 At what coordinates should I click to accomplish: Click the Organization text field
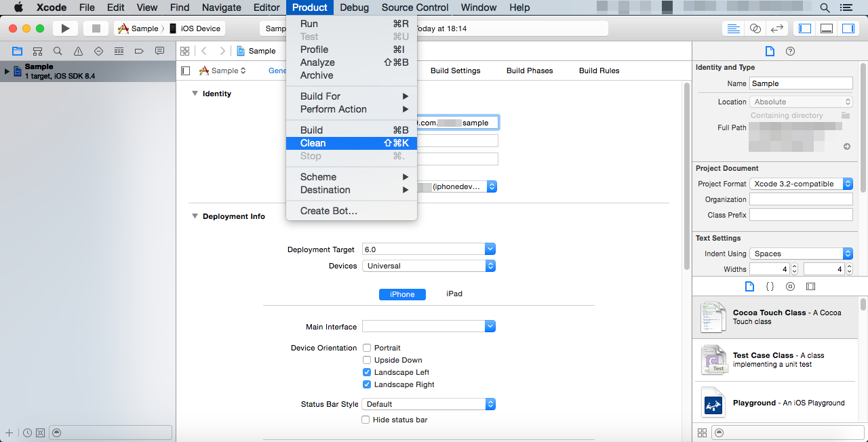(x=801, y=199)
